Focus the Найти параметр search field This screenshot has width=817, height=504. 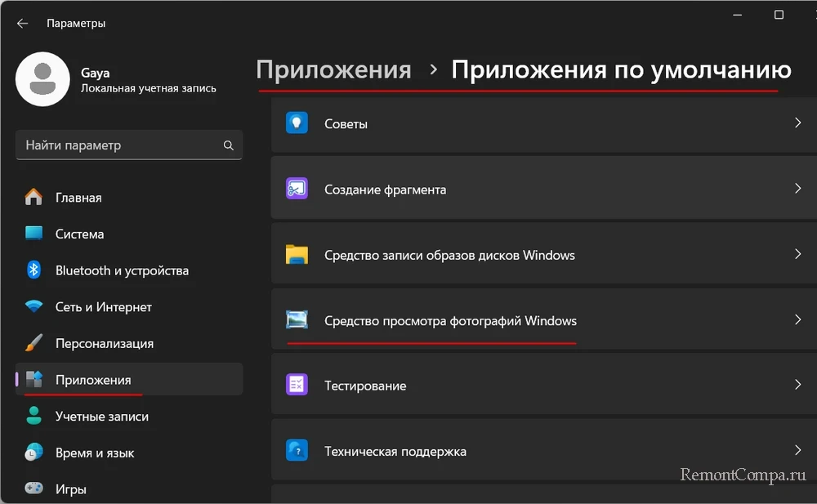pyautogui.click(x=118, y=145)
